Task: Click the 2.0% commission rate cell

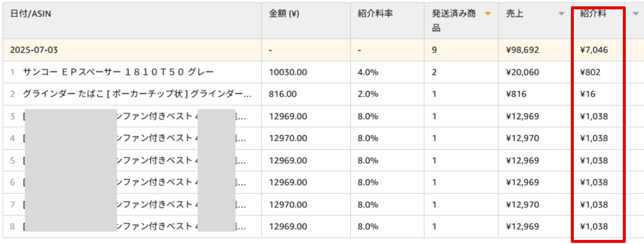Action: 368,94
